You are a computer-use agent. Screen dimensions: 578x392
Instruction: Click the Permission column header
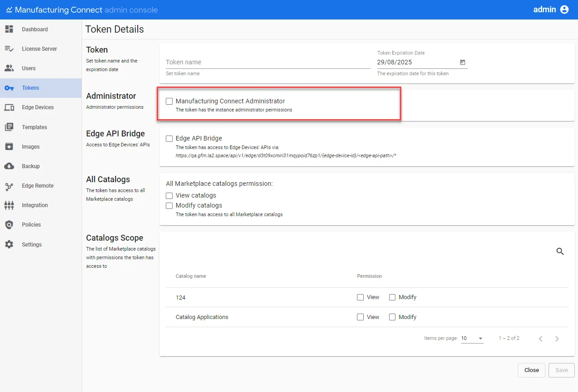[369, 276]
